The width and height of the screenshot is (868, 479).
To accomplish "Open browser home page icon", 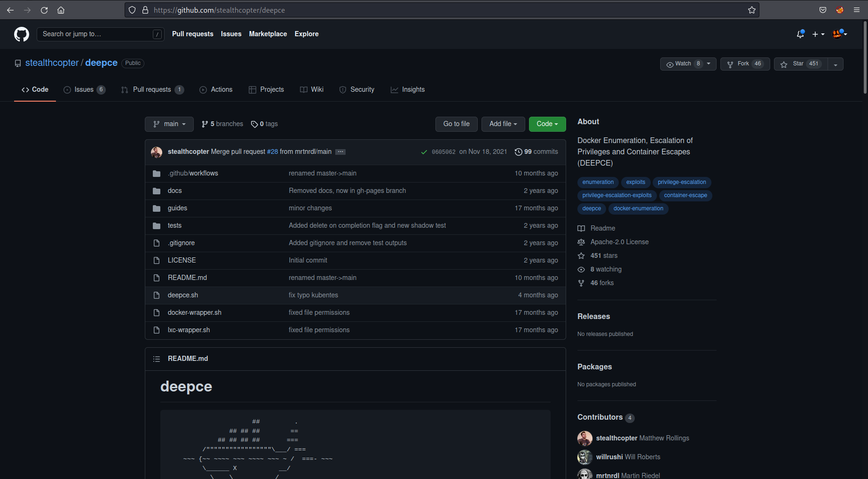I will (61, 10).
